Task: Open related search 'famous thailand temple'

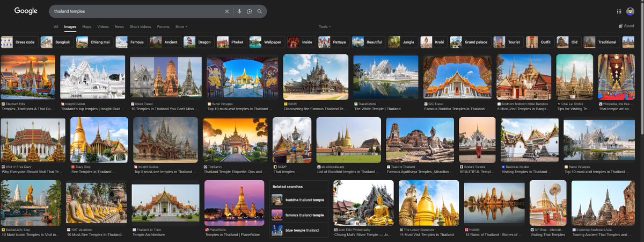Action: [298, 215]
